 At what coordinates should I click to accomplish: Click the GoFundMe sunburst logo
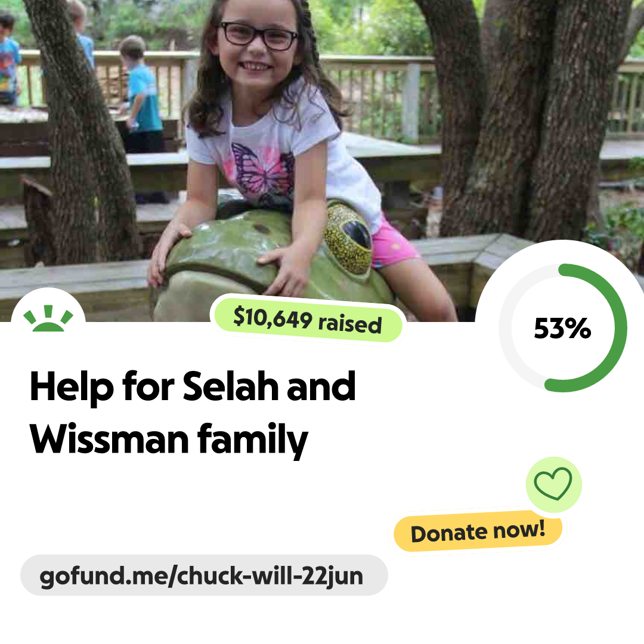[48, 318]
